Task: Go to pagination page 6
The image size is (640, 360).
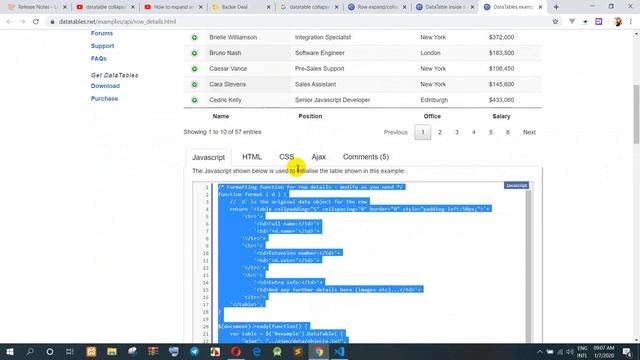Action: click(x=507, y=132)
